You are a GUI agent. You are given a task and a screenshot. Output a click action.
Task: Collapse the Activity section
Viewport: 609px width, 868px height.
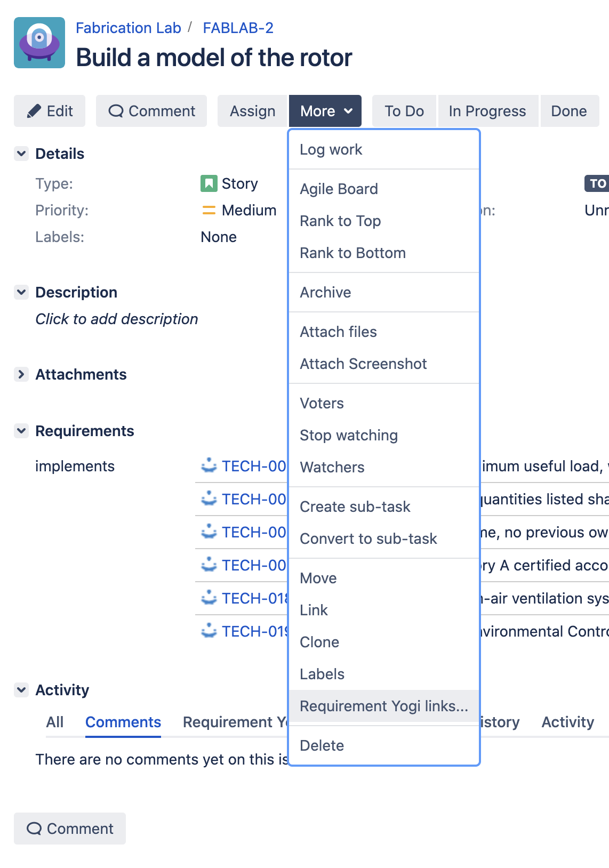click(21, 690)
